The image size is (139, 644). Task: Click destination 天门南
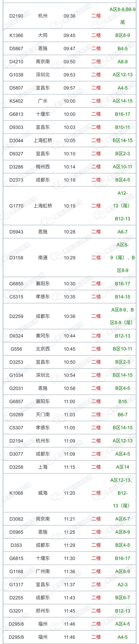[x=43, y=415]
